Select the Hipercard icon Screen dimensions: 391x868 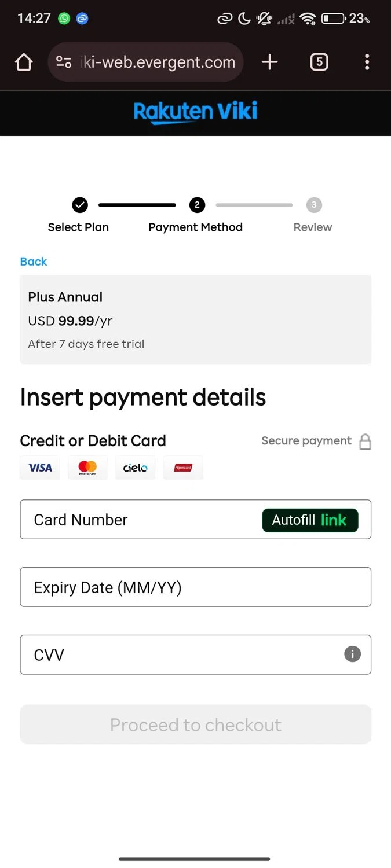[x=183, y=468]
